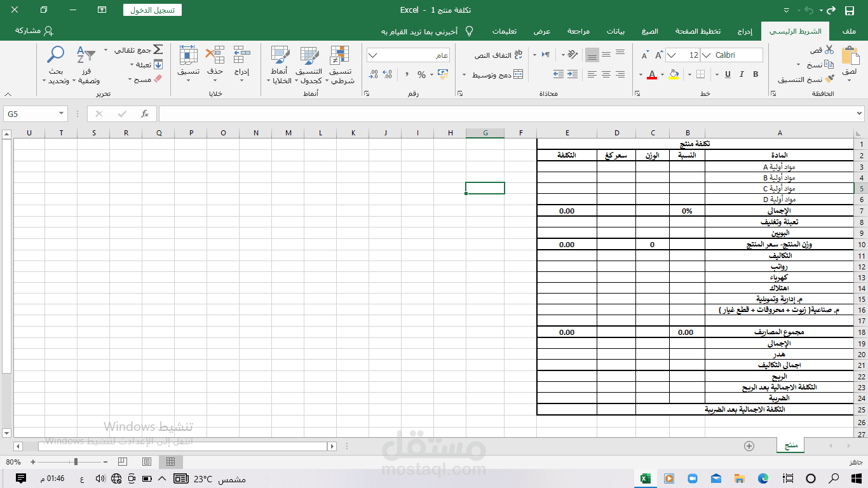868x488 pixels.
Task: Toggle Underline formatting
Action: [726, 74]
